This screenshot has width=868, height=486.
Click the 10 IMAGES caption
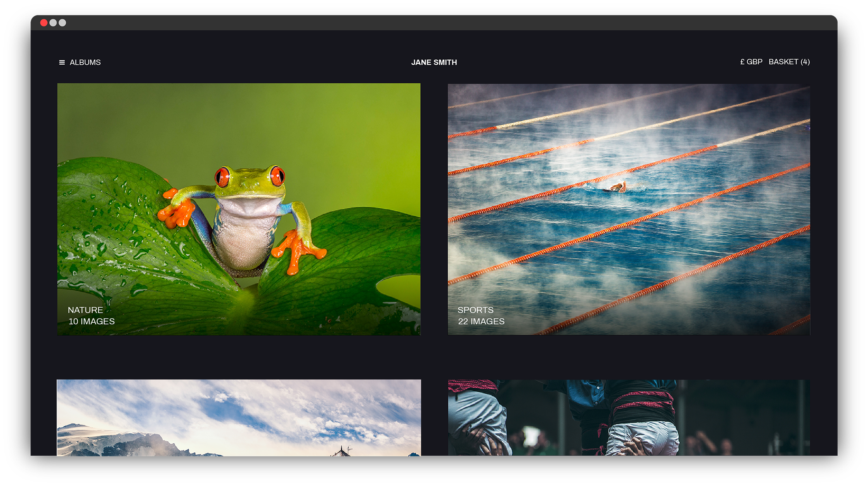point(92,322)
